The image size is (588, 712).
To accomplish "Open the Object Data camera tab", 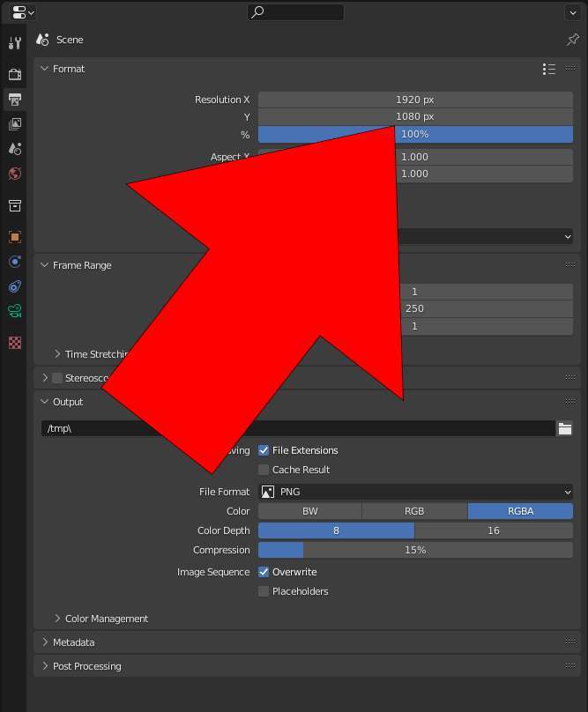I will (x=14, y=311).
